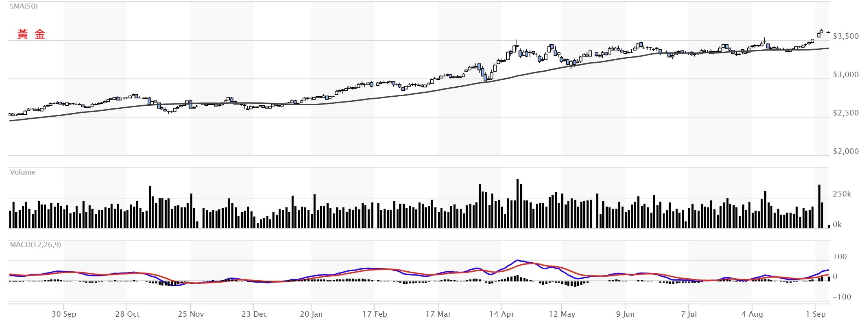Click the red 黃金 chart title
The image size is (868, 321).
[x=31, y=34]
